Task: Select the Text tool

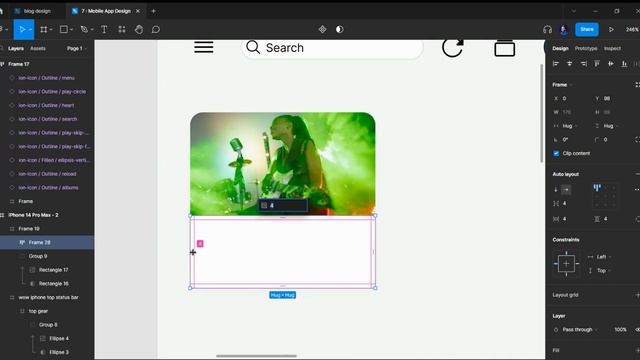Action: pos(104,29)
